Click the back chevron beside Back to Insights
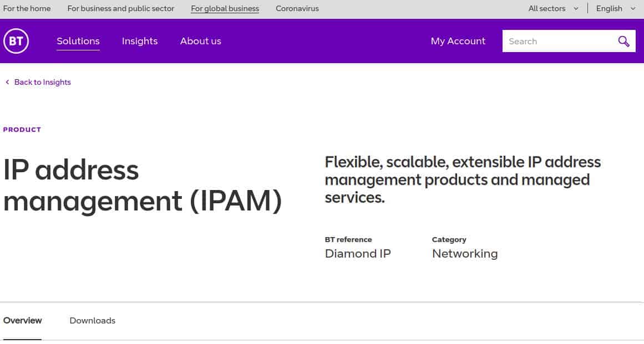 [7, 82]
